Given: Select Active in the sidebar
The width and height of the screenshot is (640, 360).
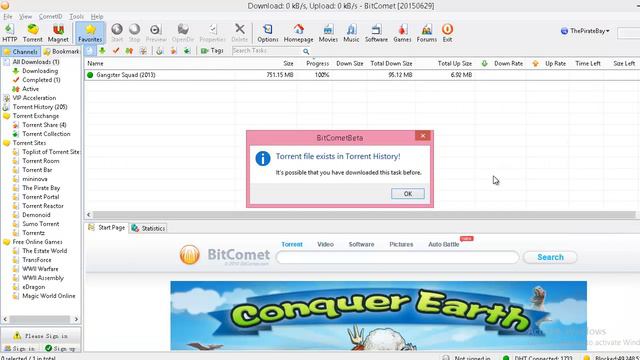Looking at the screenshot, I should coord(30,89).
